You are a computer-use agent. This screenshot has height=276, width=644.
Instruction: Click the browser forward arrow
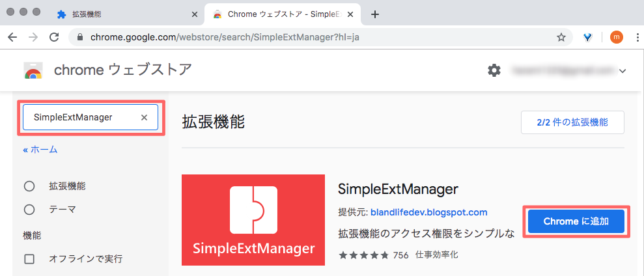click(x=33, y=38)
